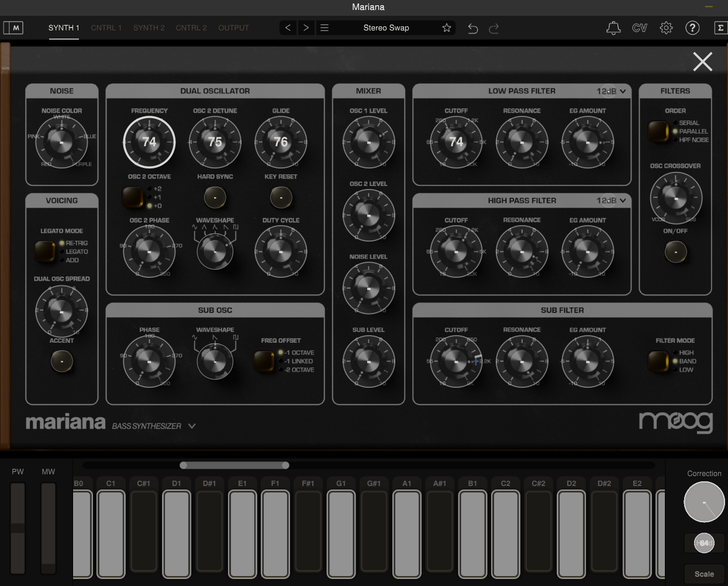The width and height of the screenshot is (728, 586).
Task: Click the Low Pass Filter Cutoff knob
Action: pyautogui.click(x=456, y=142)
